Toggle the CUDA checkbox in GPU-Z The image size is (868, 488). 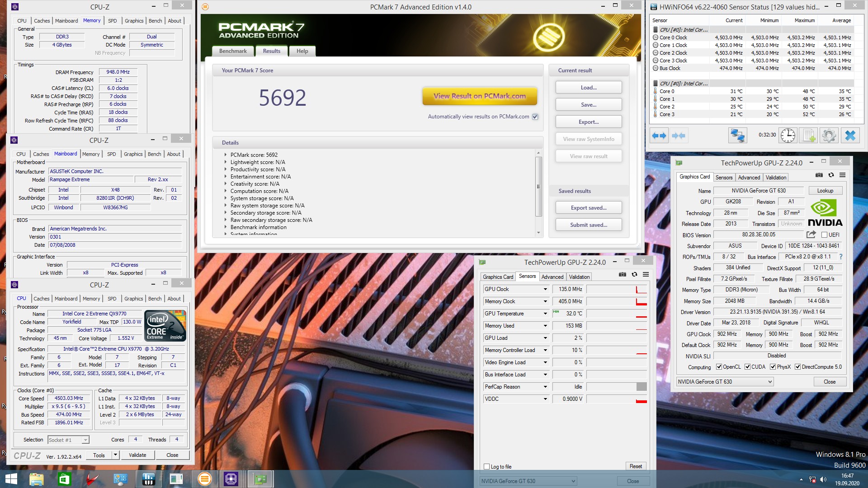(x=747, y=367)
